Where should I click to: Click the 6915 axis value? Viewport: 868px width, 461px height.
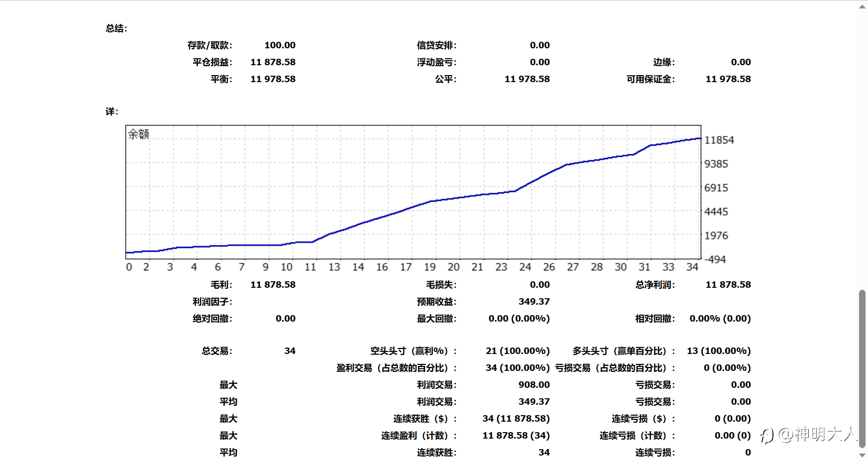[x=716, y=188]
